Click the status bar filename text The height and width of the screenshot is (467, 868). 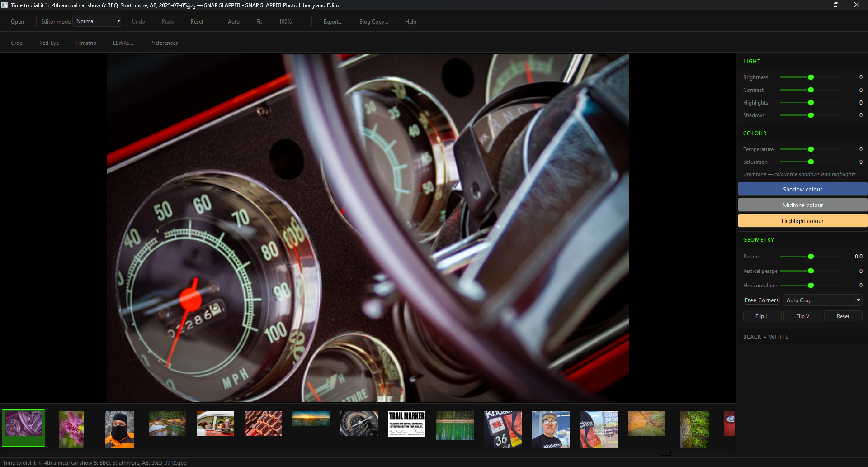click(95, 463)
